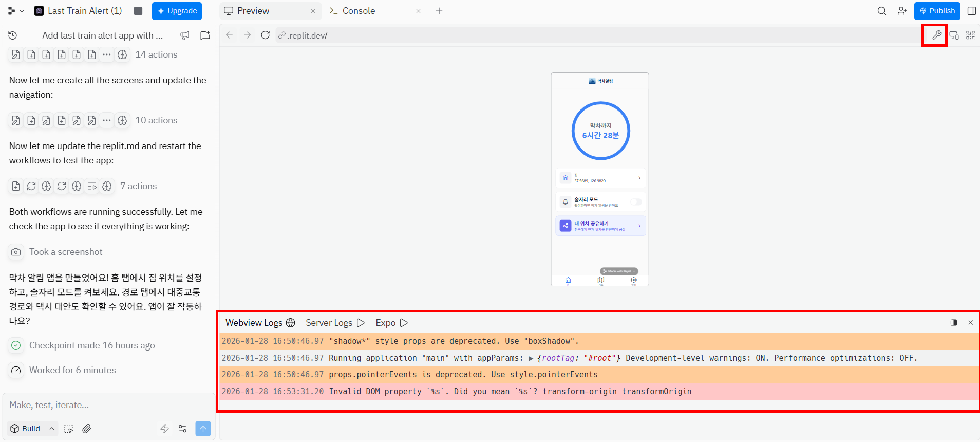This screenshot has width=980, height=442.
Task: Toggle the devtools panel dock position icon
Action: [954, 323]
